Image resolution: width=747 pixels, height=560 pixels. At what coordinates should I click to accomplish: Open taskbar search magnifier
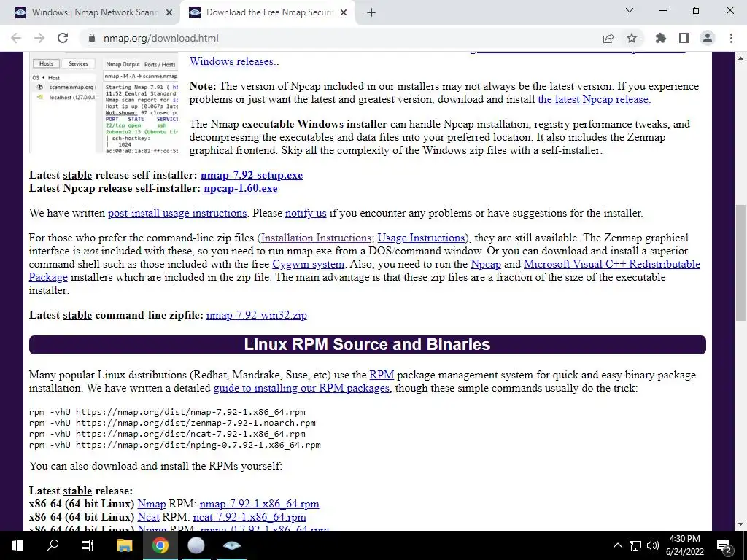[x=53, y=545]
